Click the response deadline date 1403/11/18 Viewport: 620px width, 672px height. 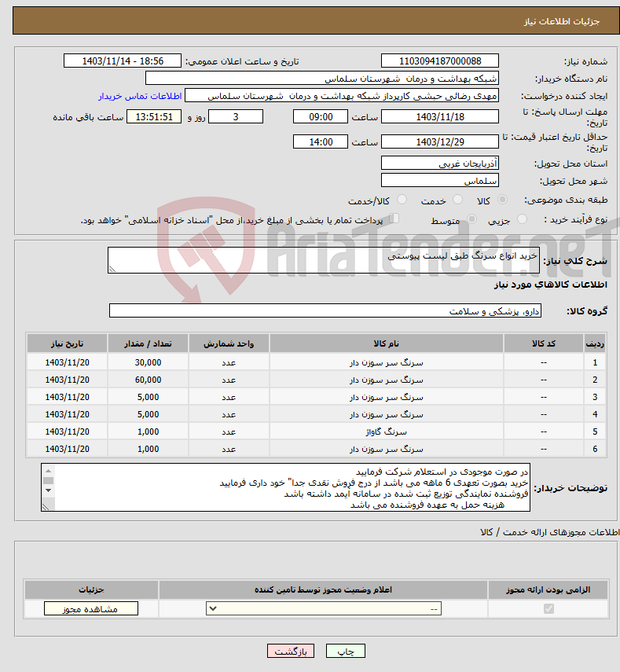tap(440, 116)
